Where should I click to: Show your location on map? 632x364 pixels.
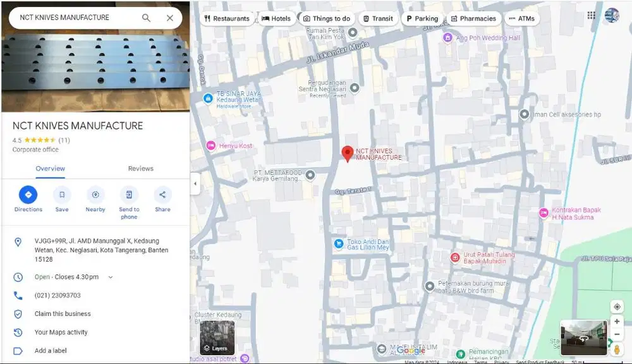(x=617, y=307)
